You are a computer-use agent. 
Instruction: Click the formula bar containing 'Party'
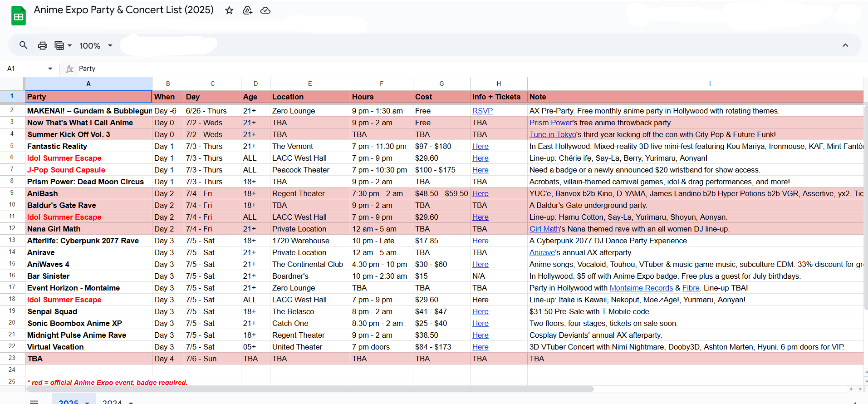(x=272, y=69)
